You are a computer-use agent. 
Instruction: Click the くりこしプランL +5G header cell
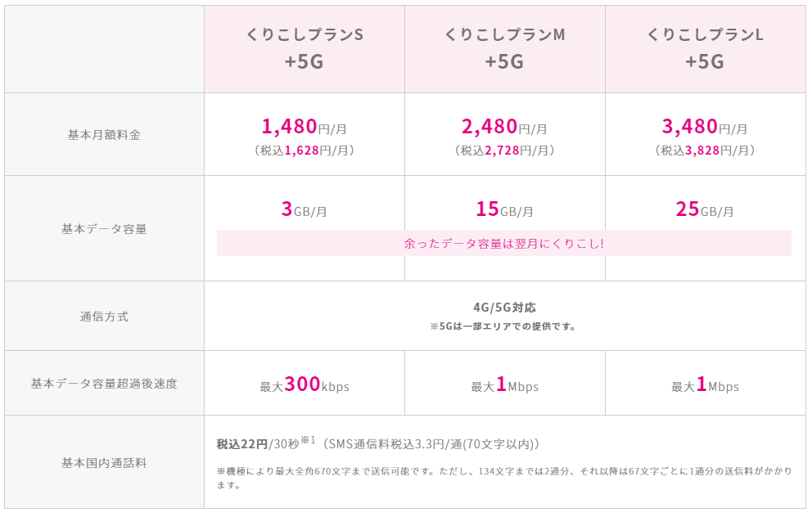tap(706, 49)
